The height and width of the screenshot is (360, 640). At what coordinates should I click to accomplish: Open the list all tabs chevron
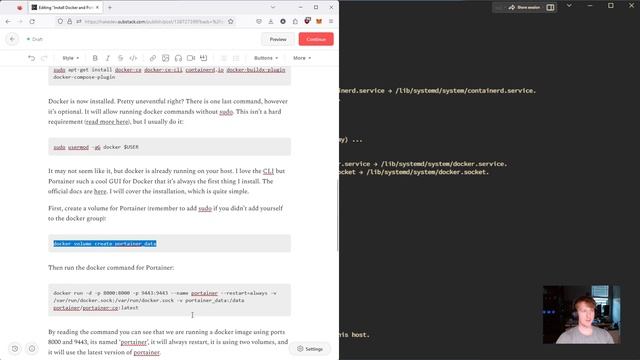pos(273,7)
